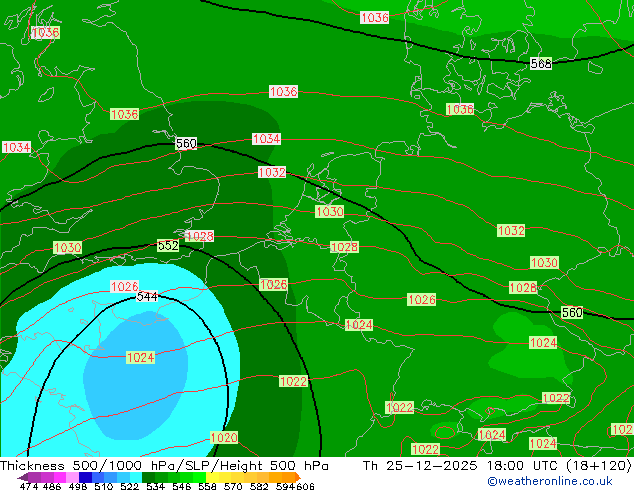This screenshot has width=634, height=490.
Task: Select the yellow 558 legend color
Action: [x=212, y=477]
